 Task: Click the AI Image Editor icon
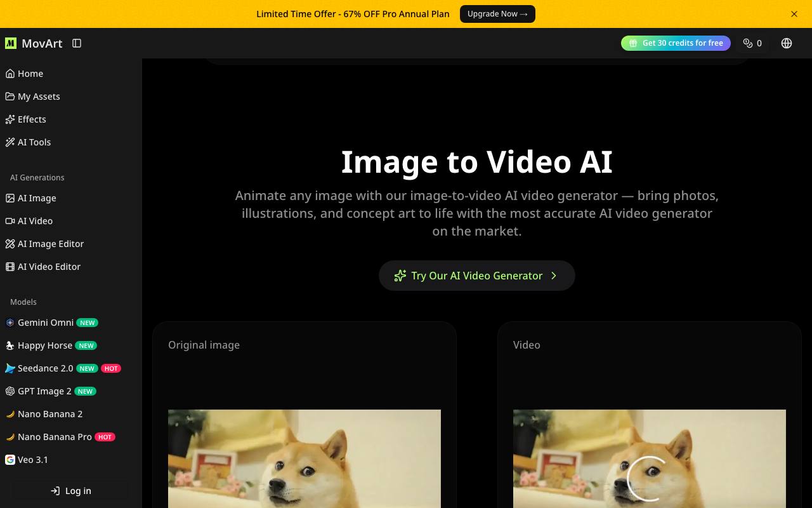coord(10,244)
